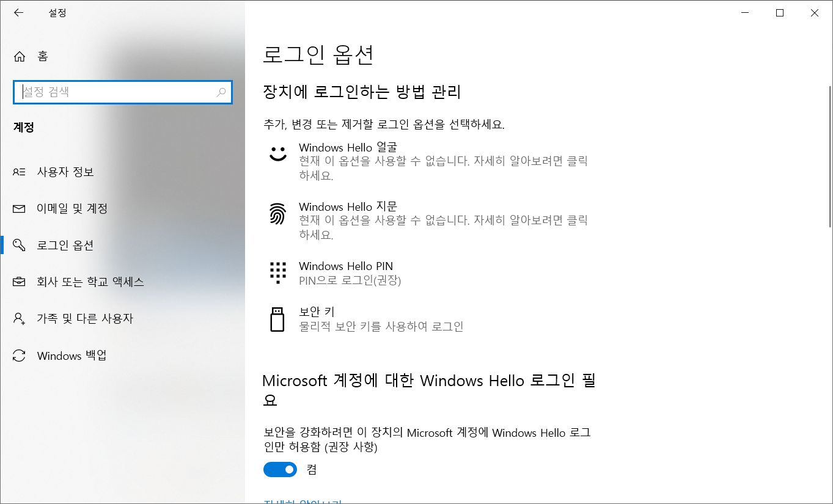Select 로그인 옵션 in sidebar
833x504 pixels.
coord(122,246)
